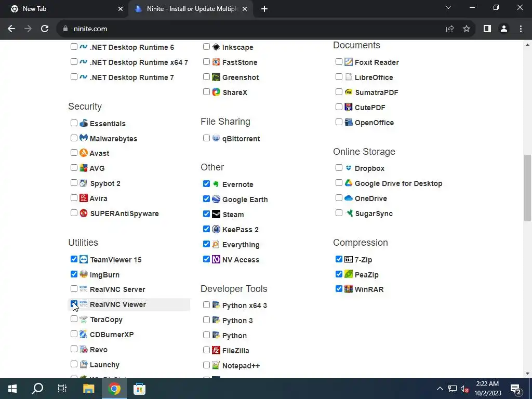Click the browser back arrow

(11, 29)
